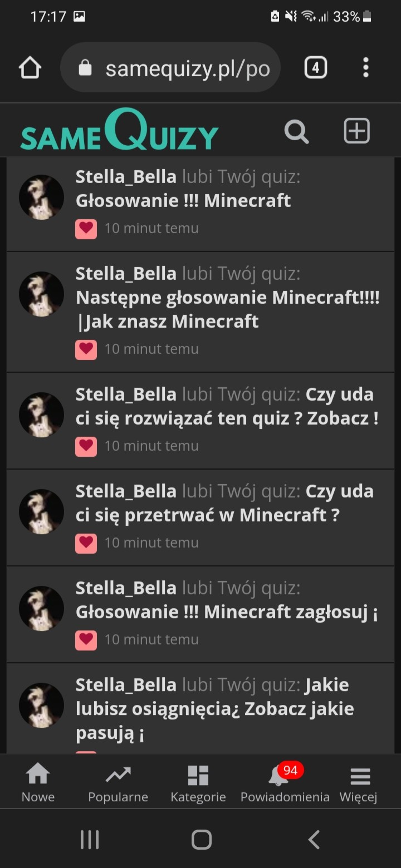Image resolution: width=401 pixels, height=868 pixels.
Task: Show open browser tabs counter
Action: (315, 68)
